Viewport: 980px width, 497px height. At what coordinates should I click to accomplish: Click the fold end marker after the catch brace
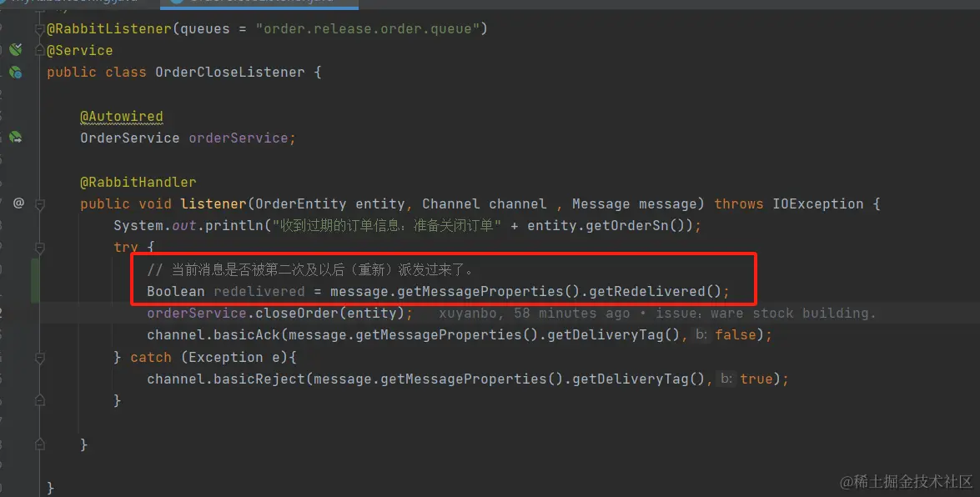point(40,400)
